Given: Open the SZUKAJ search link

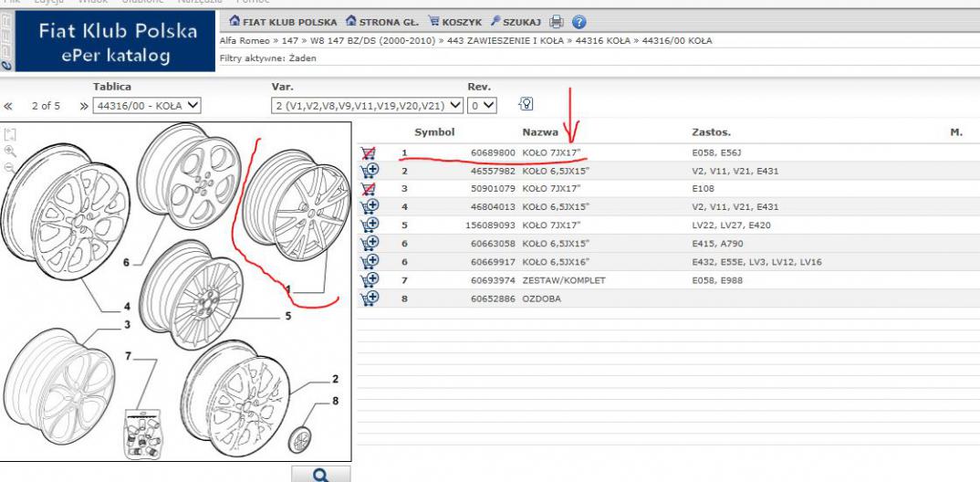Looking at the screenshot, I should pyautogui.click(x=516, y=22).
